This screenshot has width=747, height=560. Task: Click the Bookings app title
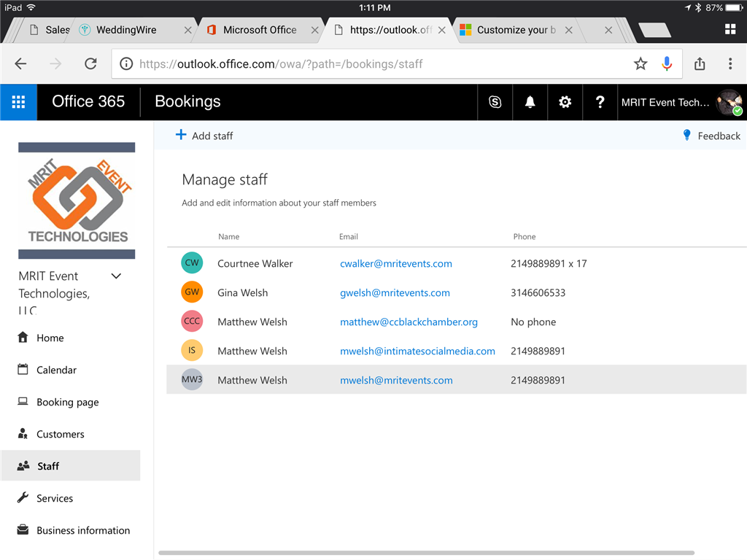pos(187,101)
